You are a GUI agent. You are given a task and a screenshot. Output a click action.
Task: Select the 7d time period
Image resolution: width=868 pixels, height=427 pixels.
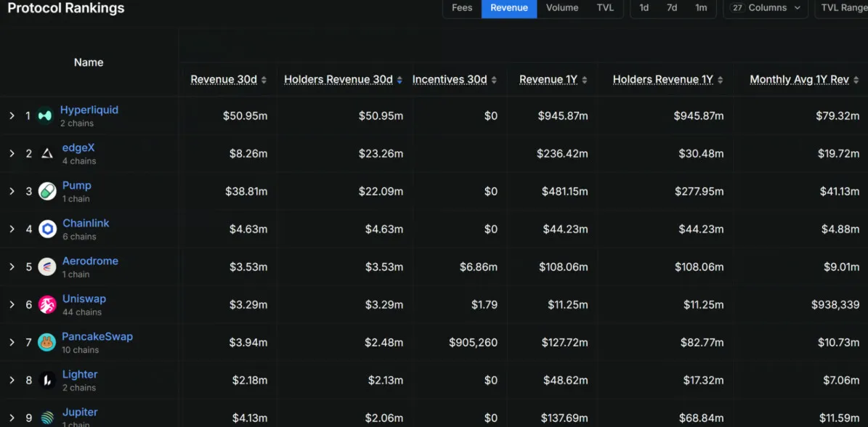pos(671,8)
